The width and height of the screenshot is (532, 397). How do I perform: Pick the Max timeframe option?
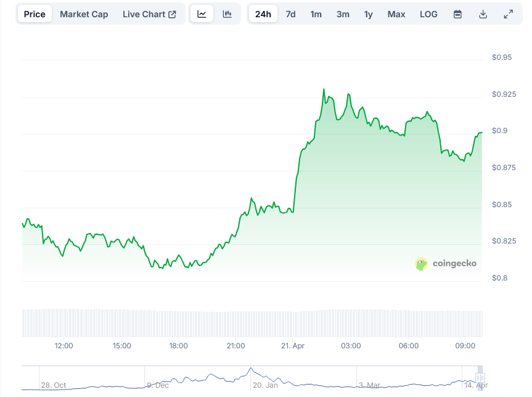[396, 14]
